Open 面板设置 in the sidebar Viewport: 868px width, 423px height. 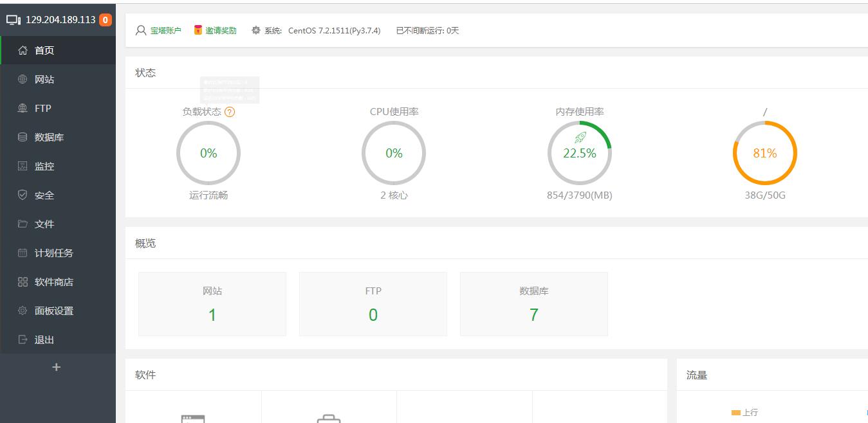[53, 310]
